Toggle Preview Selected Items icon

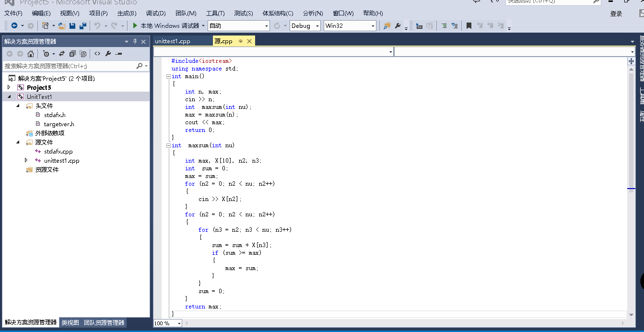coord(118,54)
